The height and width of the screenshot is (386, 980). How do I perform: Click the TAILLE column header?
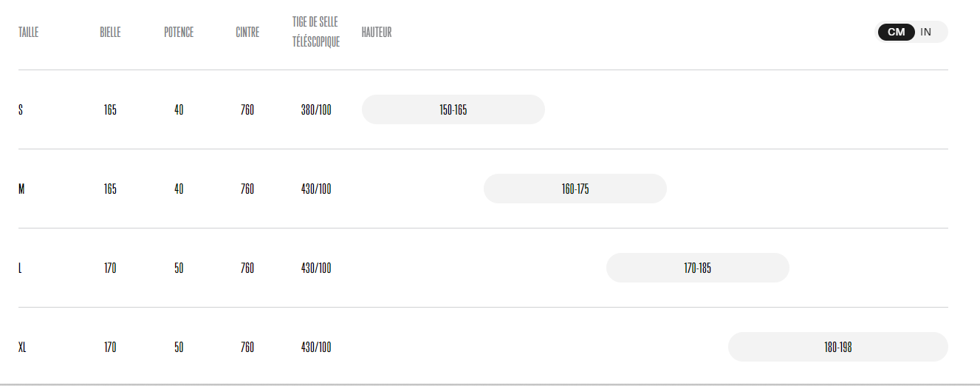[28, 33]
